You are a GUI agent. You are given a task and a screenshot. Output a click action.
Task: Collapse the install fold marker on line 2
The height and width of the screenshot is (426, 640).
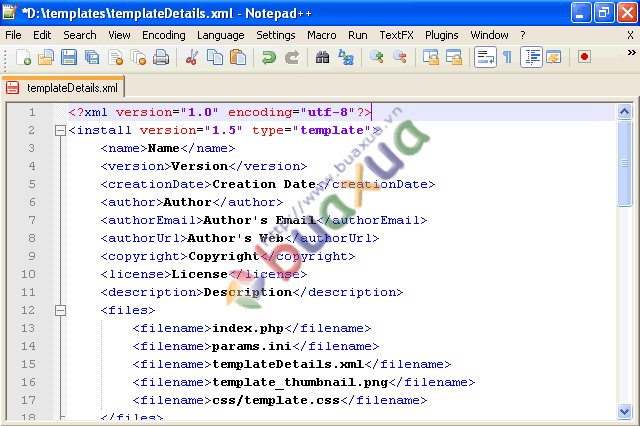[60, 131]
